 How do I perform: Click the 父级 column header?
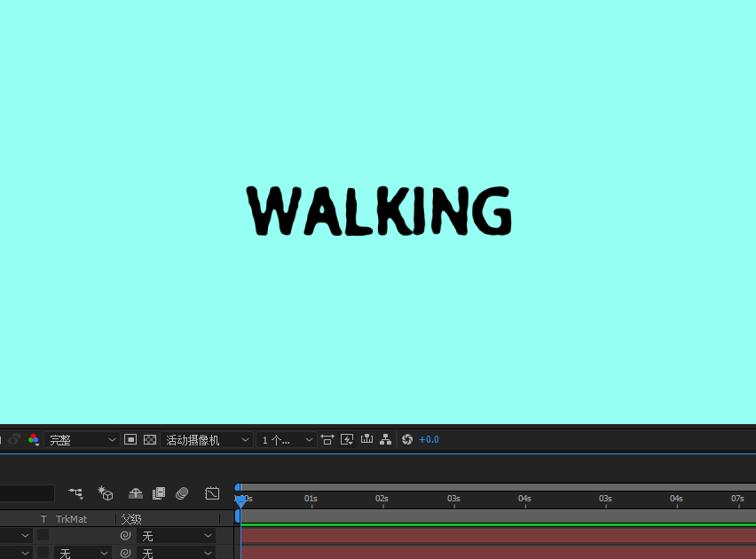coord(131,519)
